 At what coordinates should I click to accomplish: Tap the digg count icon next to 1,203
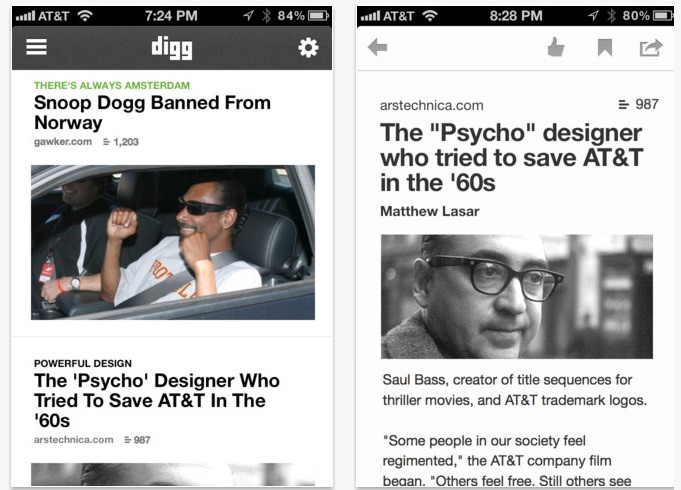tap(106, 142)
